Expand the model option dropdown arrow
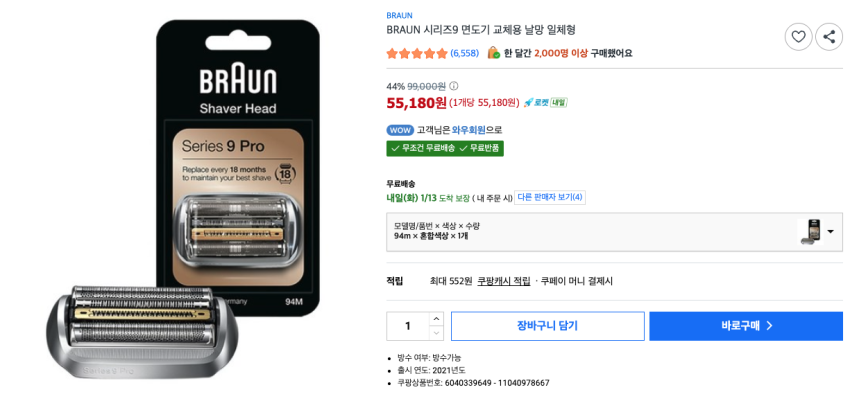 [x=830, y=232]
